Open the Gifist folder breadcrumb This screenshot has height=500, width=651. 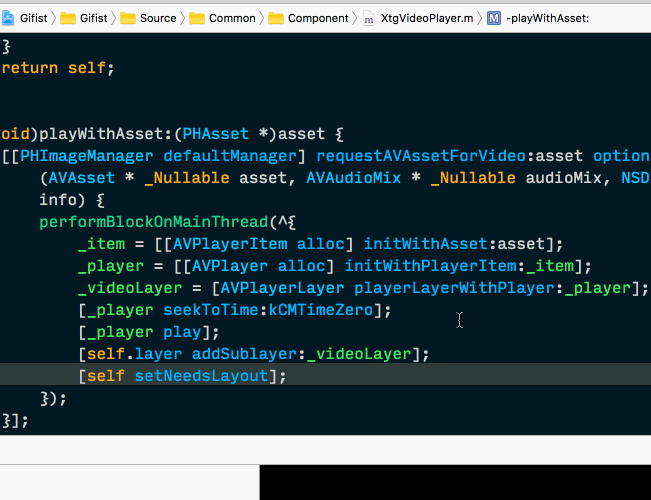click(84, 18)
